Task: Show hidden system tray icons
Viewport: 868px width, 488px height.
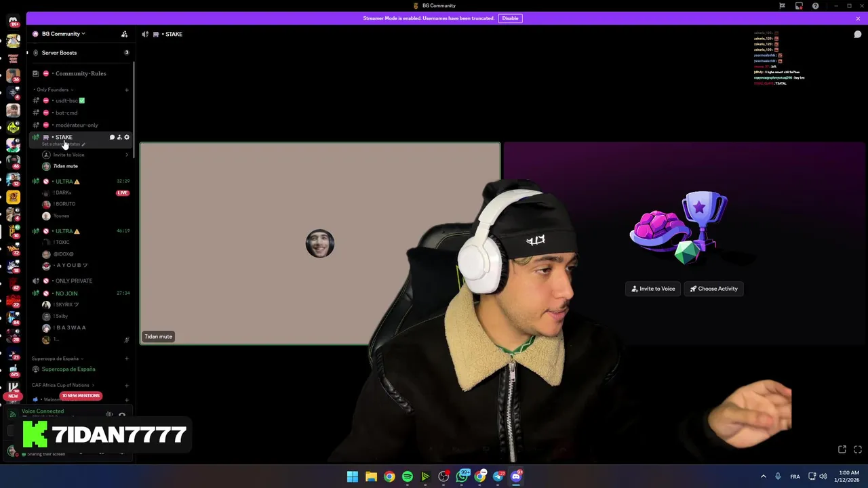Action: coord(763,476)
